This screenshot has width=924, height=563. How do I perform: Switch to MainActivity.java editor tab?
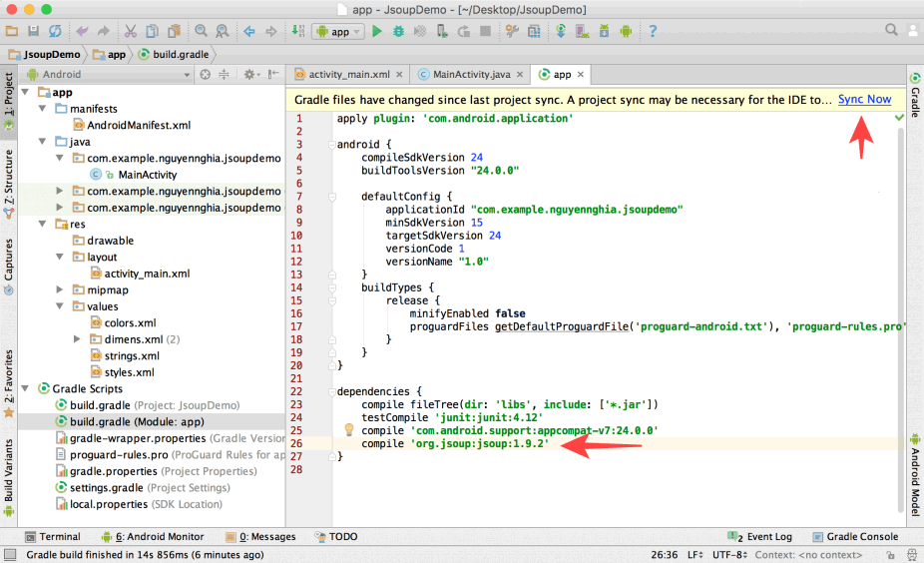pos(471,74)
